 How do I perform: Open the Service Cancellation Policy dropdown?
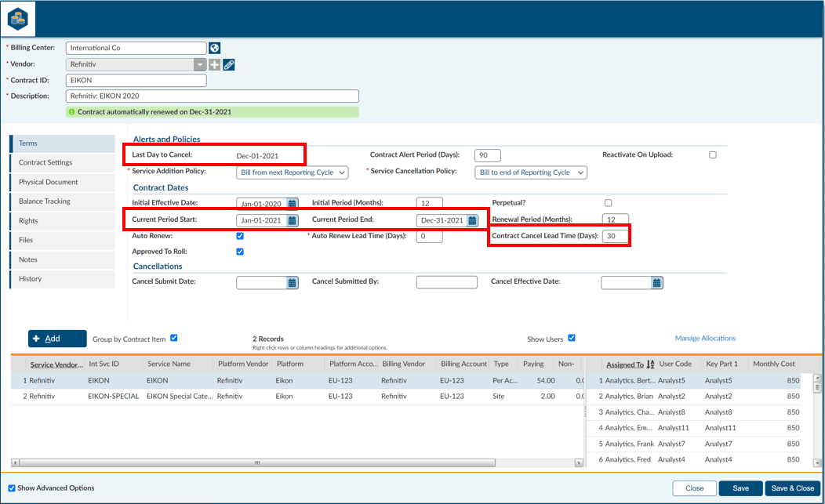click(531, 172)
